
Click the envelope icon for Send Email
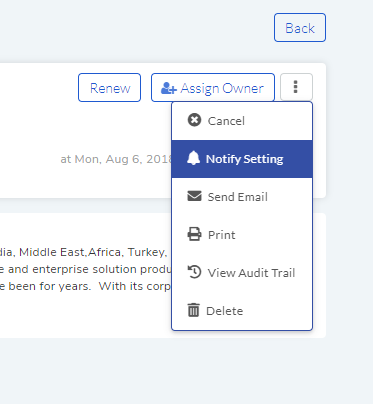coord(194,196)
